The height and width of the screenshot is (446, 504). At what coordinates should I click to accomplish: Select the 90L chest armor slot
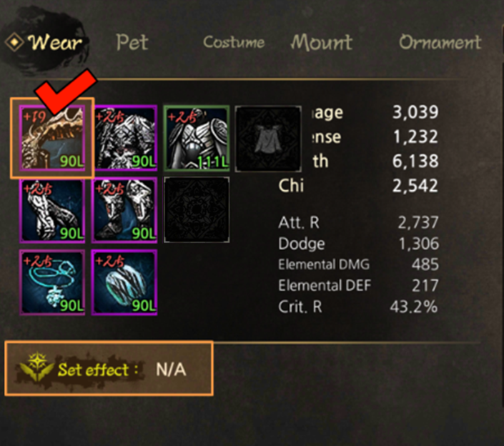(x=124, y=137)
